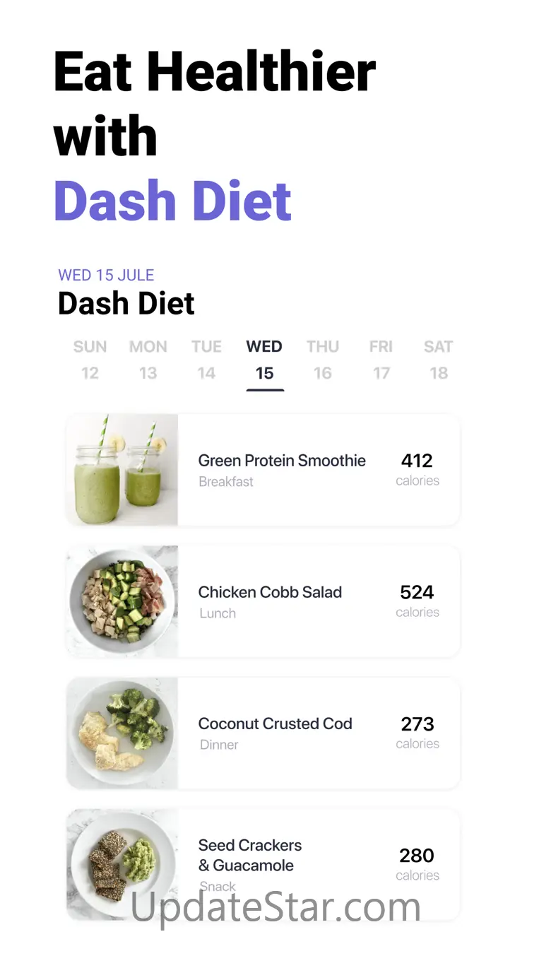This screenshot has width=551, height=980.
Task: Open the Green Protein Smoothie recipe title
Action: pos(282,461)
